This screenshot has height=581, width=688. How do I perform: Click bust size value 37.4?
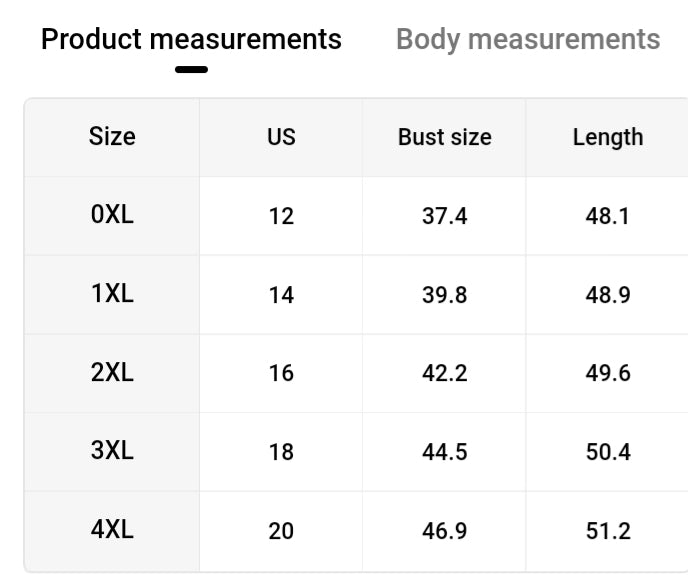point(444,216)
